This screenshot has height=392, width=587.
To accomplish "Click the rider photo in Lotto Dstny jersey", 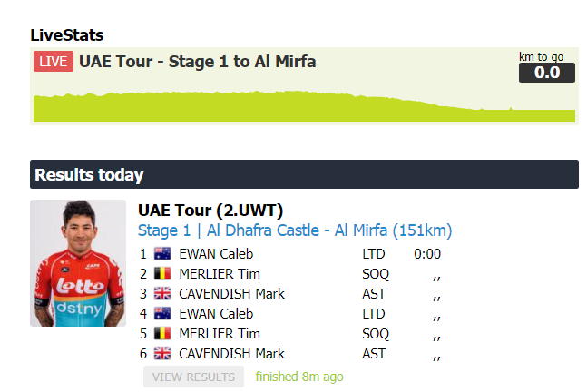I will (78, 263).
